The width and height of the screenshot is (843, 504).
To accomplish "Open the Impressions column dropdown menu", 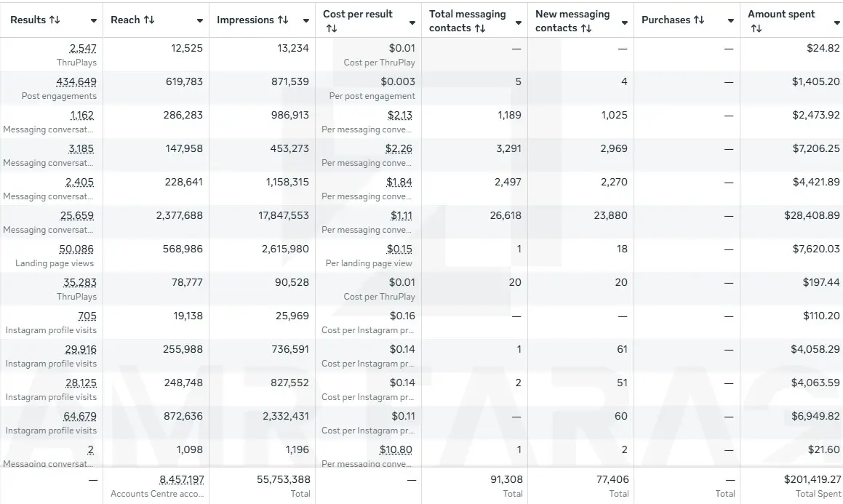I will pos(306,21).
